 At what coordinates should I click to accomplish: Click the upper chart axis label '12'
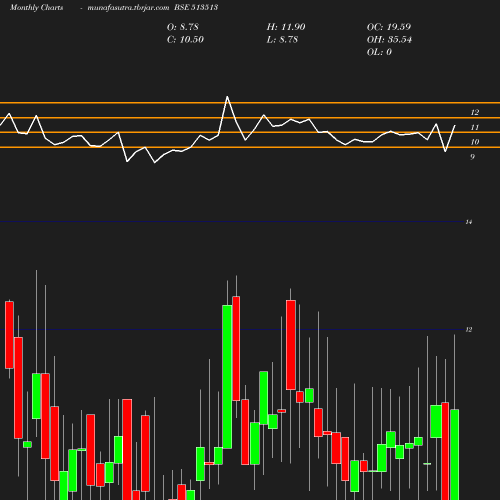pyautogui.click(x=475, y=112)
